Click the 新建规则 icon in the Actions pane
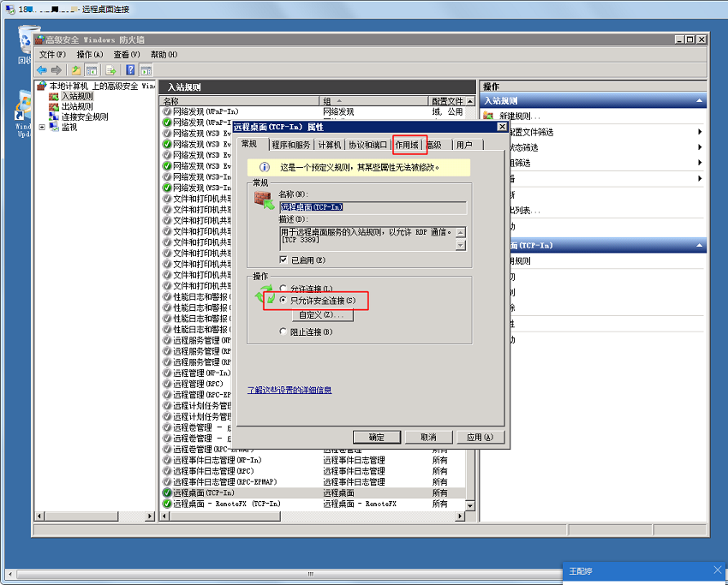Image resolution: width=728 pixels, height=585 pixels. (x=488, y=116)
